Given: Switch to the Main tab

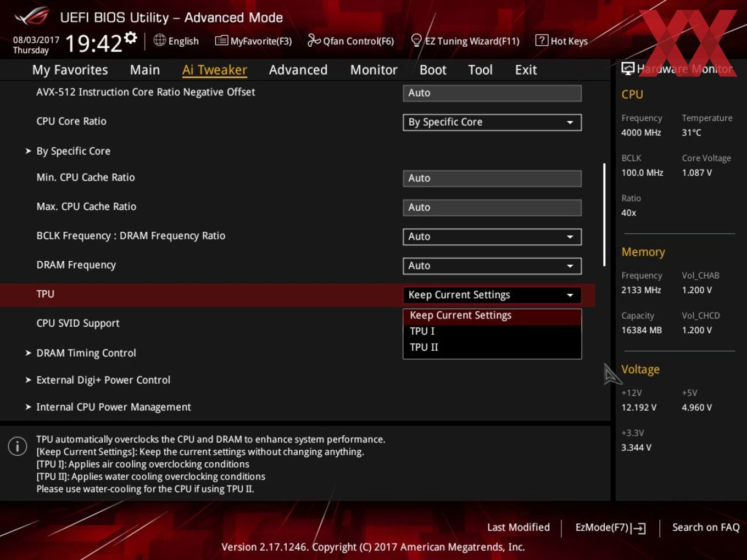Looking at the screenshot, I should 145,70.
